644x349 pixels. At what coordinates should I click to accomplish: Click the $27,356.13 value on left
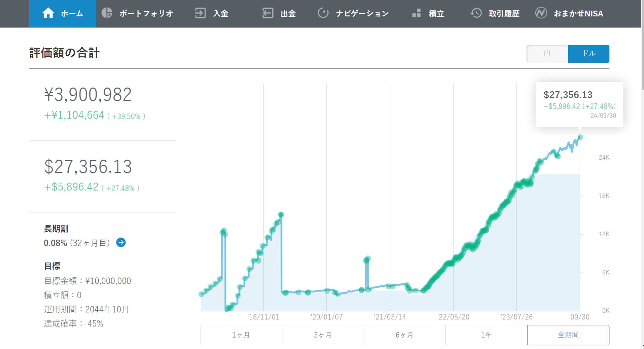[88, 166]
